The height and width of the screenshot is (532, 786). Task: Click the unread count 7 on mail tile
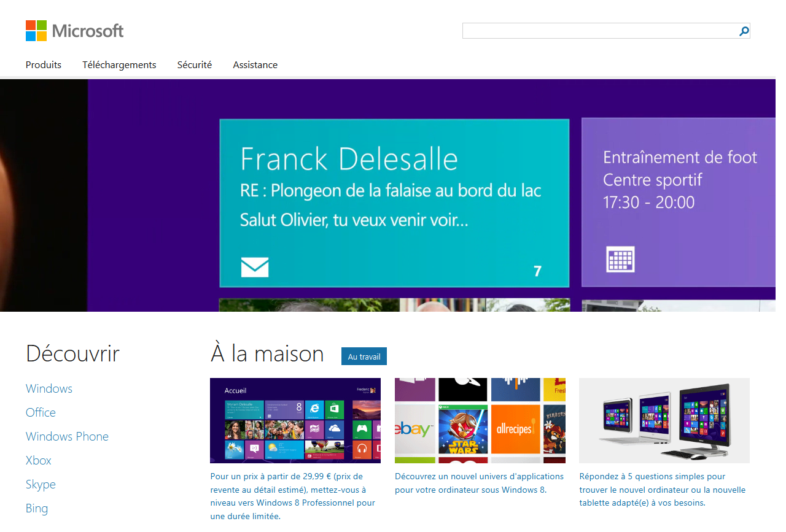point(537,271)
